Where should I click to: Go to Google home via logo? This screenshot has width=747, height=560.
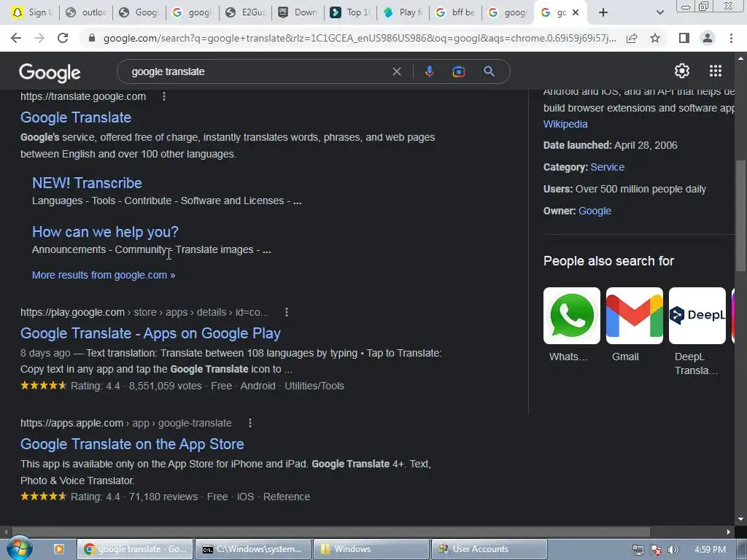pyautogui.click(x=50, y=72)
